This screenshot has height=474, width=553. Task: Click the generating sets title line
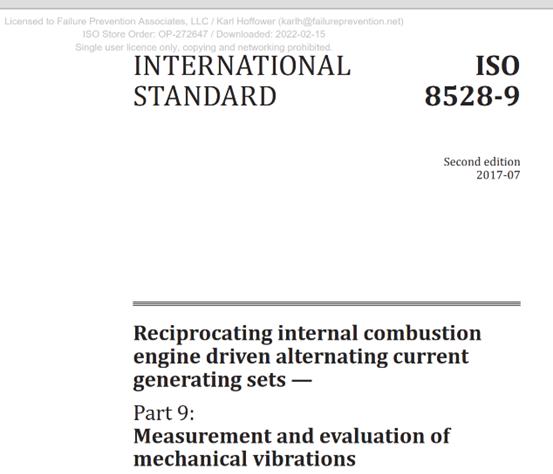[x=223, y=380]
